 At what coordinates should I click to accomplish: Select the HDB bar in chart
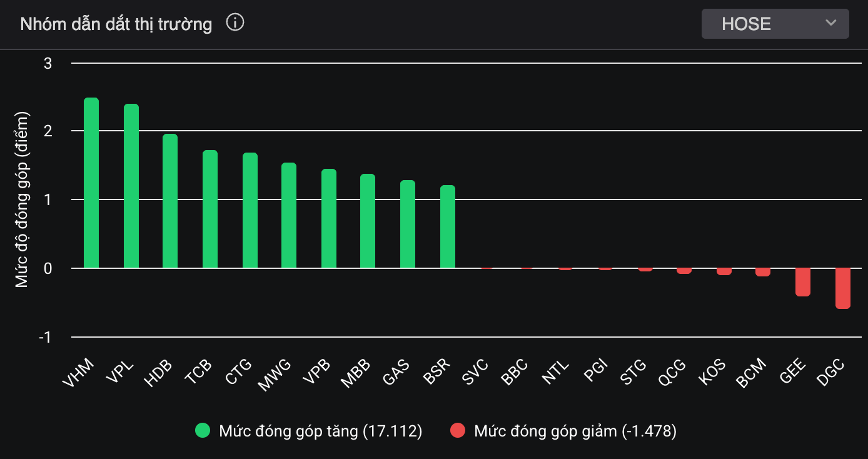pos(170,201)
